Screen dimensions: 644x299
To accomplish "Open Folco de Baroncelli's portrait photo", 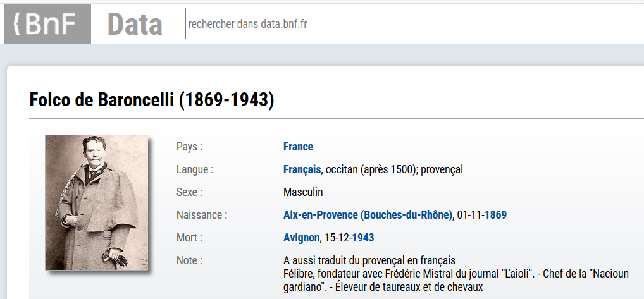I will click(96, 202).
